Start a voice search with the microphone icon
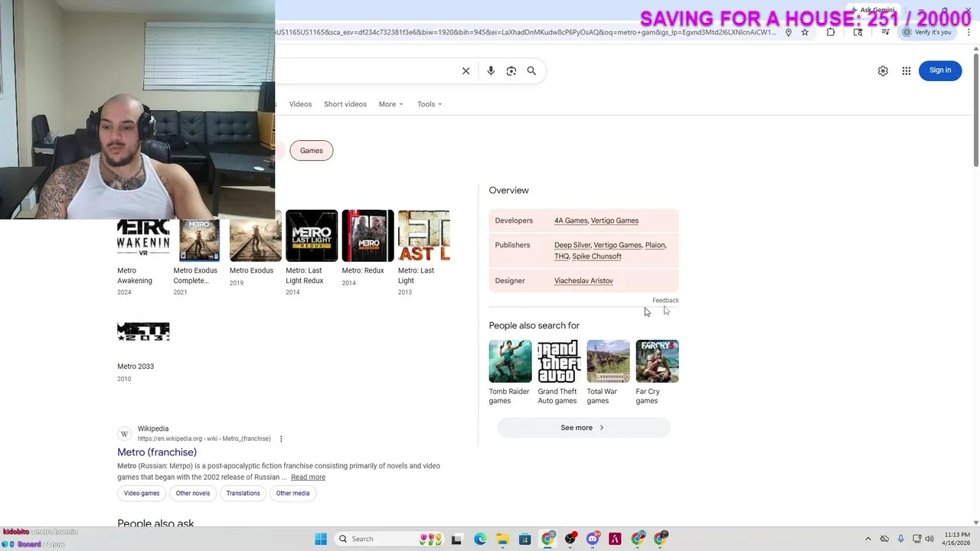The image size is (980, 551). point(491,70)
